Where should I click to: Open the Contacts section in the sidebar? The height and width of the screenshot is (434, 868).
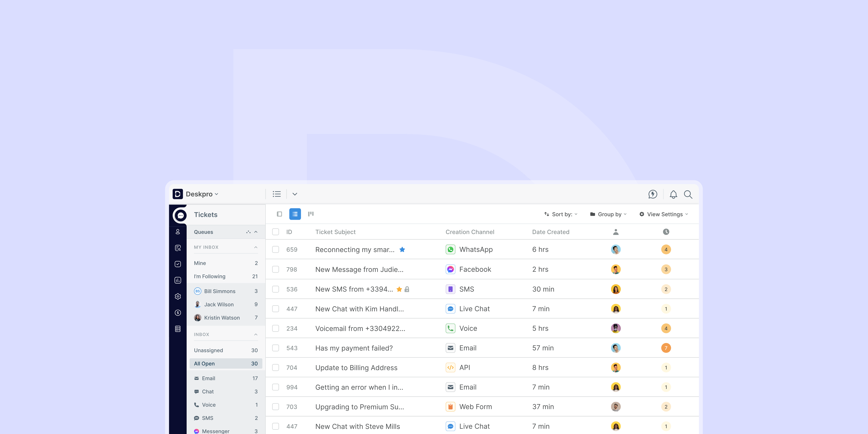coord(178,232)
